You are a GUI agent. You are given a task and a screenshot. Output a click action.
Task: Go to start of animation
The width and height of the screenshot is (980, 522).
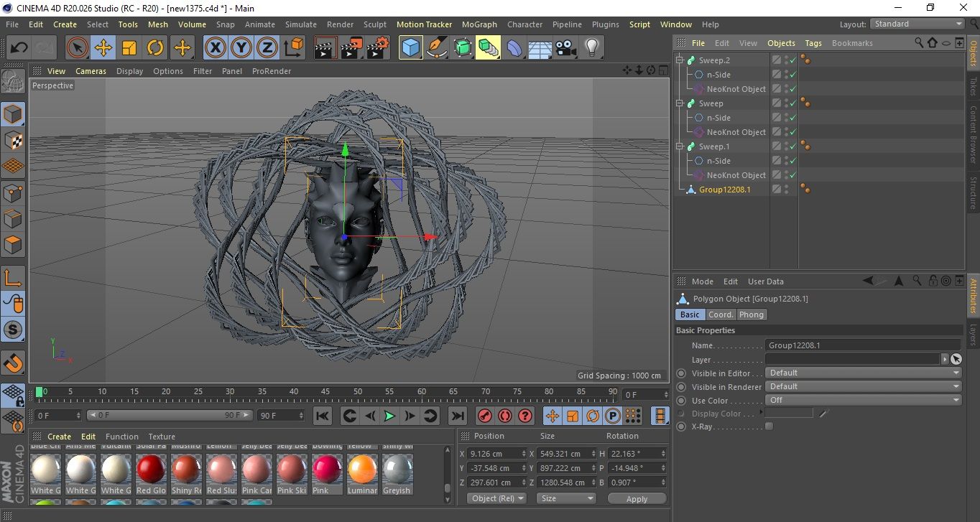(x=323, y=416)
